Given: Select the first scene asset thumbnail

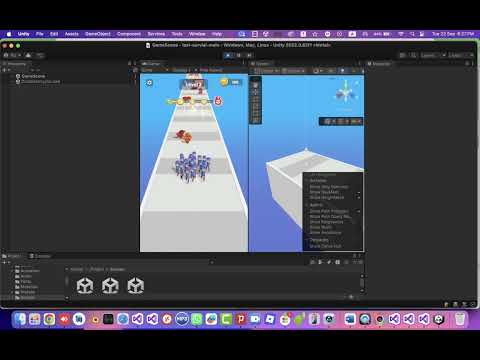Looking at the screenshot, I should (x=85, y=286).
